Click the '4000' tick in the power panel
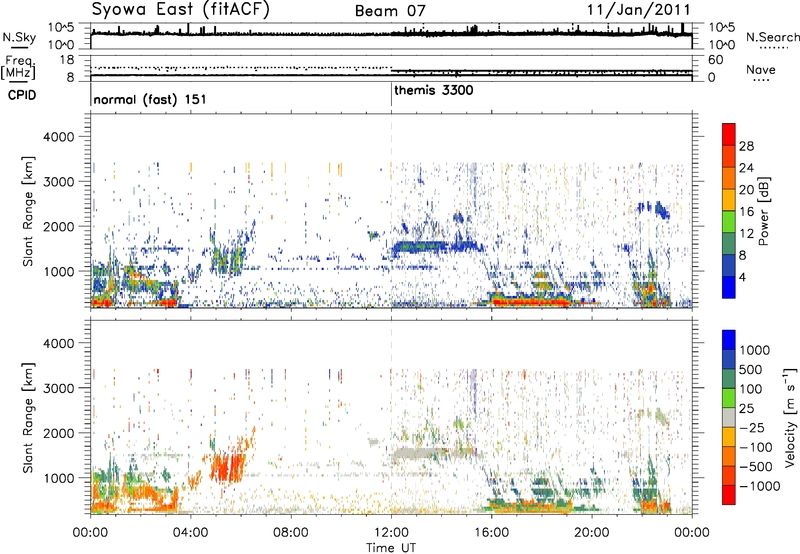 [x=59, y=137]
